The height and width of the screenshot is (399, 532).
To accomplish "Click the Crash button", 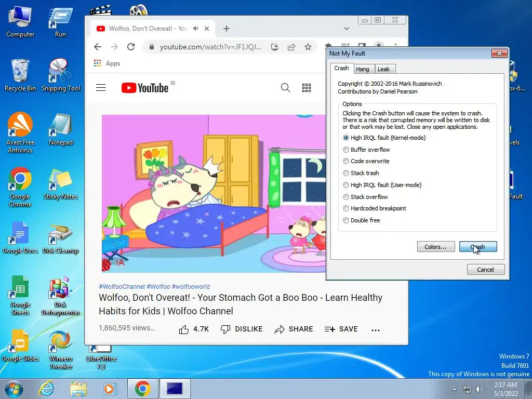I will [x=478, y=247].
